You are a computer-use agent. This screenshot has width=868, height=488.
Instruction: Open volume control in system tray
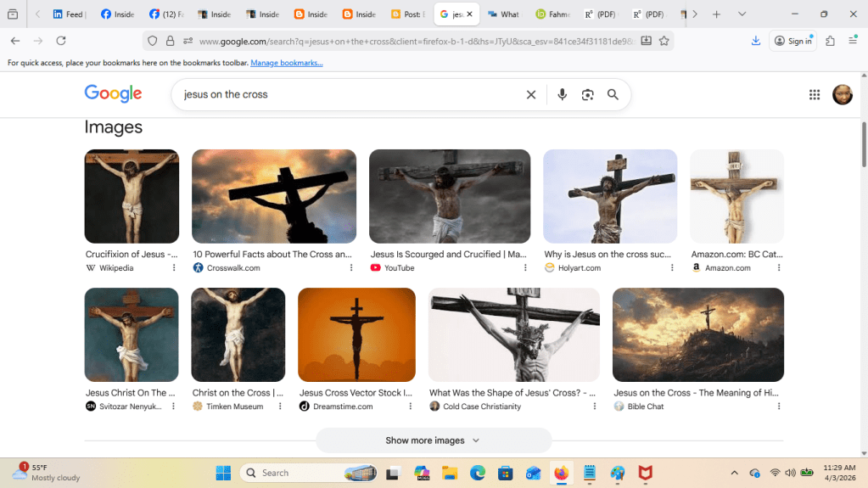[x=790, y=473]
